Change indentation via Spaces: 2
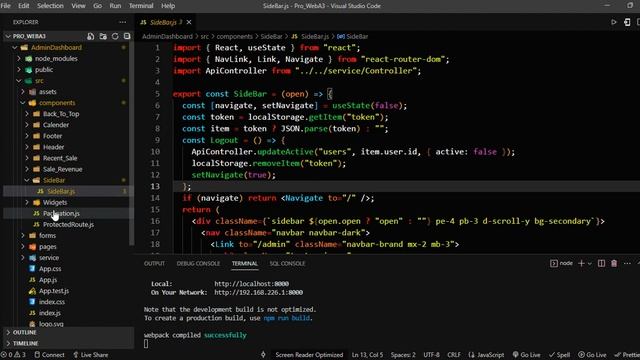Image resolution: width=640 pixels, height=360 pixels. coord(403,355)
